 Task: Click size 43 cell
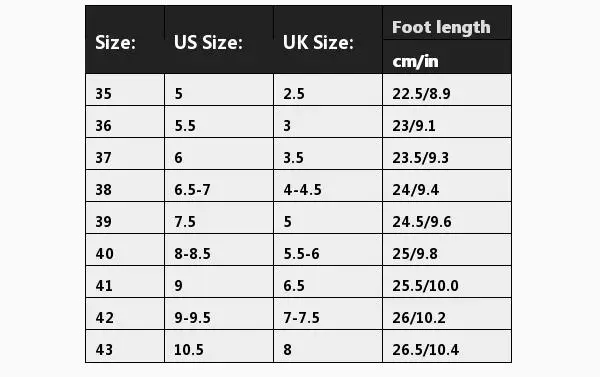click(x=125, y=346)
